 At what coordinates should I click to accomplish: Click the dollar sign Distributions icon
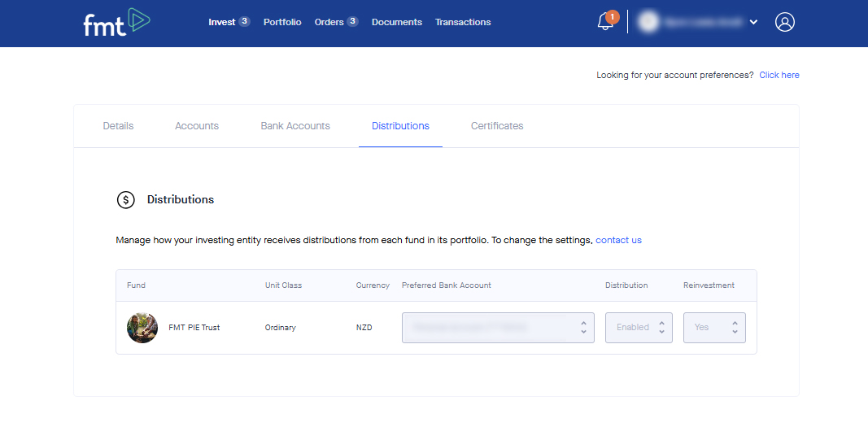[x=125, y=200]
